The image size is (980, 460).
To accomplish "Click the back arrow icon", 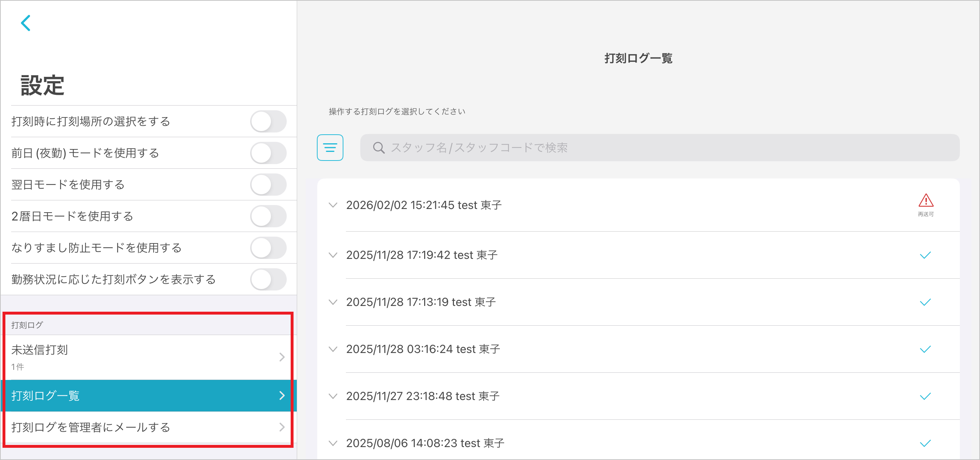I will [x=25, y=23].
